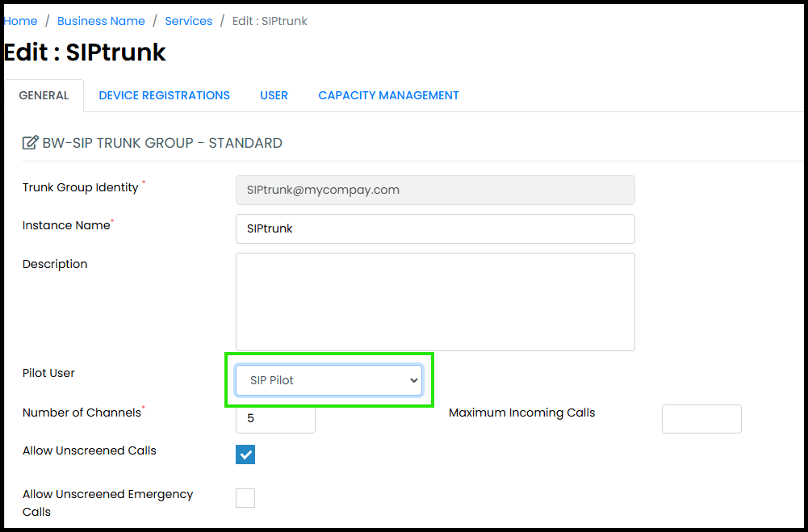
Task: Enable the Allow Unscreened Emergency Calls checkbox
Action: click(x=245, y=498)
